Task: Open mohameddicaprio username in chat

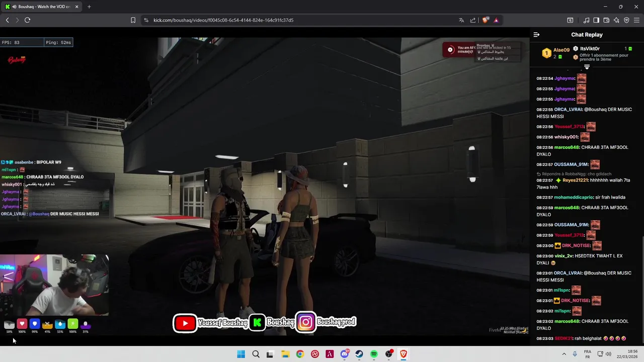Action: pyautogui.click(x=574, y=197)
